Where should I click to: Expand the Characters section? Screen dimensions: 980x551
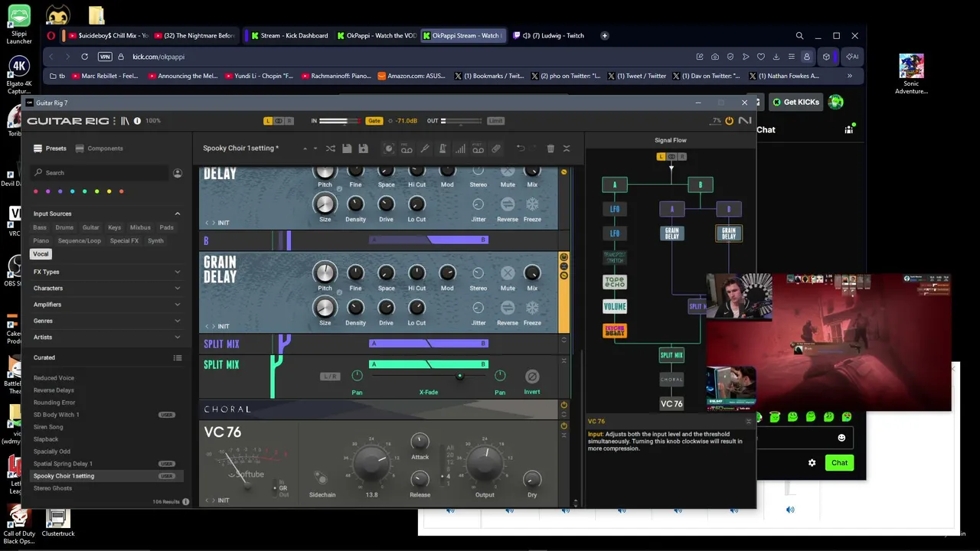pos(178,289)
